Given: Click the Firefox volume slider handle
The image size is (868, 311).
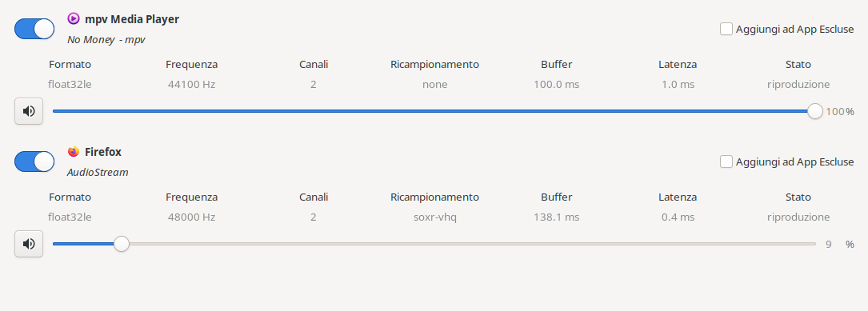Looking at the screenshot, I should 122,244.
